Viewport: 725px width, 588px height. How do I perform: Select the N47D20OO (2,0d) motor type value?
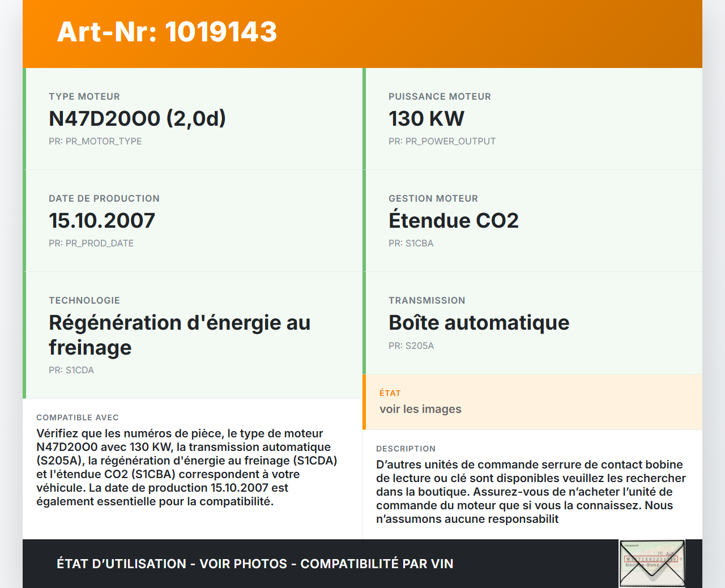pyautogui.click(x=137, y=118)
